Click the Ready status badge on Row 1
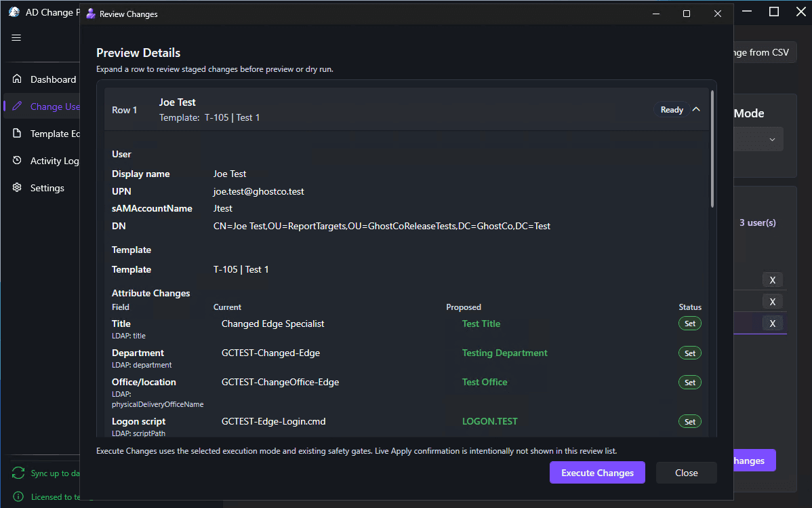This screenshot has height=508, width=812. (x=672, y=109)
